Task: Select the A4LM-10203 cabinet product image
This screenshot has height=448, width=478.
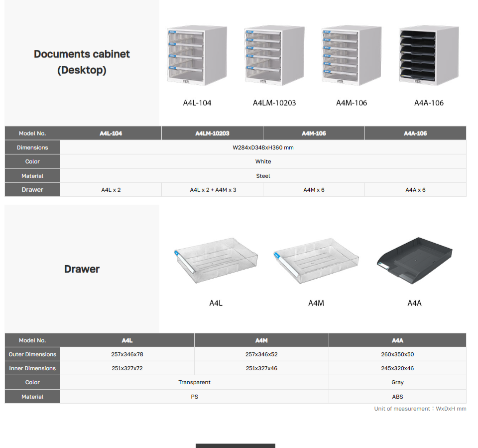Action: tap(274, 56)
